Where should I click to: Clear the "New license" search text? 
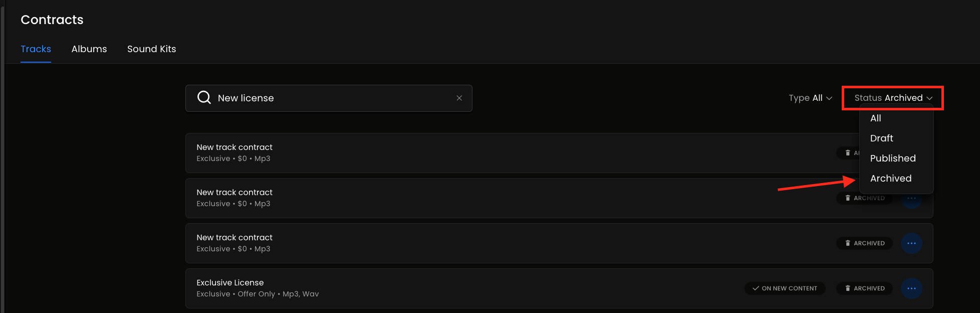pyautogui.click(x=459, y=98)
